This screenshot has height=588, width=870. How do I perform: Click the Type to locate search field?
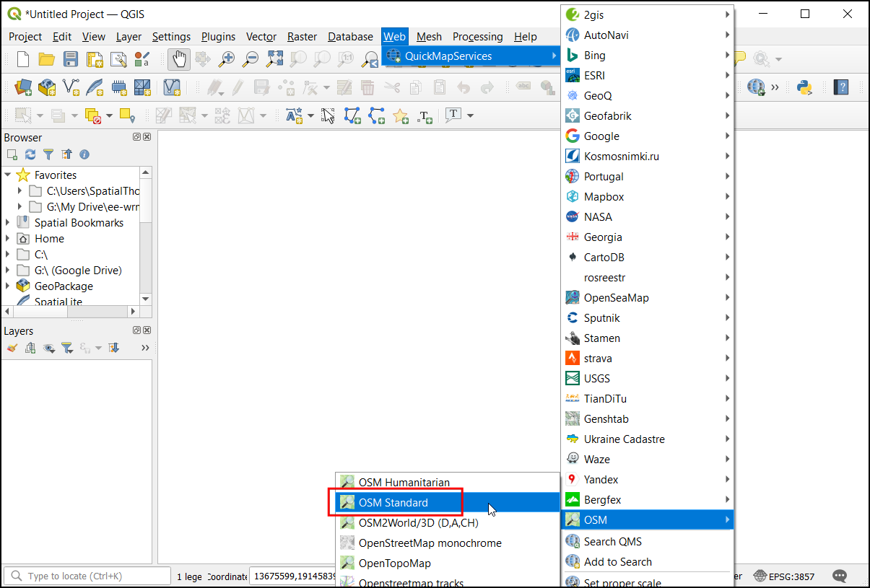click(x=87, y=576)
